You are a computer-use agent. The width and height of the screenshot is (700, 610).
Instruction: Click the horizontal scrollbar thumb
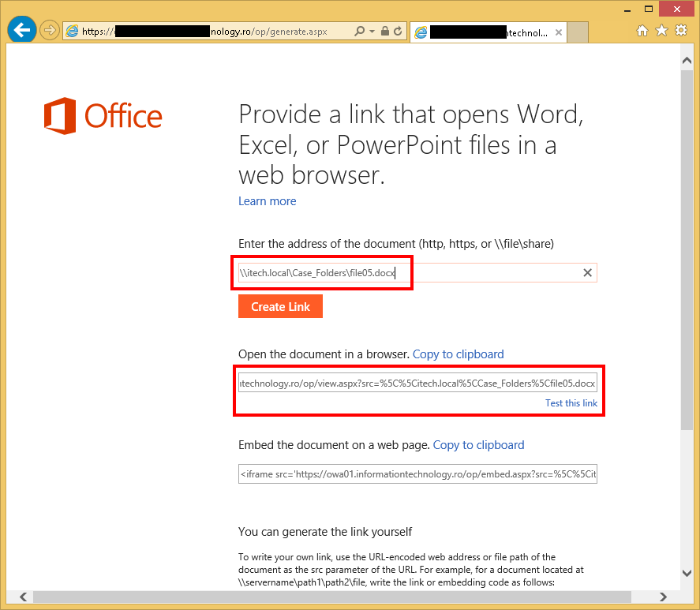point(332,597)
